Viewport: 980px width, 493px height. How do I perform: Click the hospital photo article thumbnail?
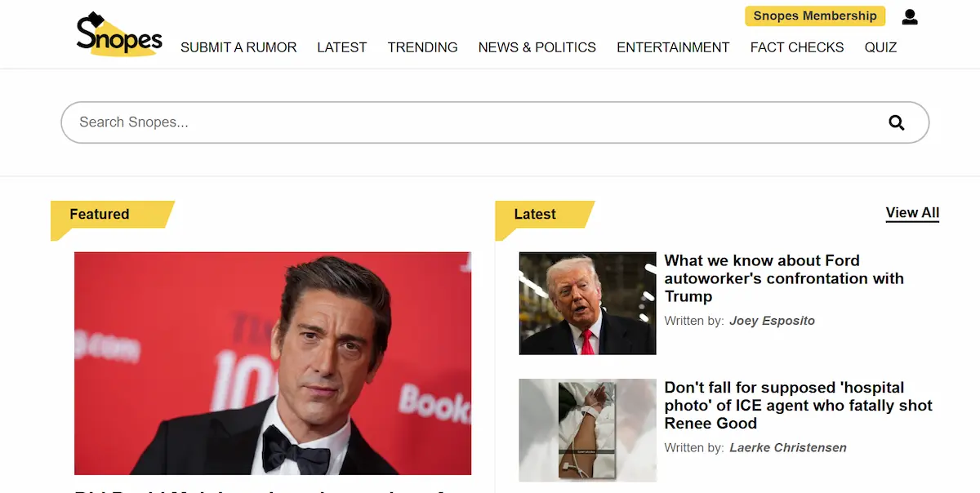coord(587,430)
